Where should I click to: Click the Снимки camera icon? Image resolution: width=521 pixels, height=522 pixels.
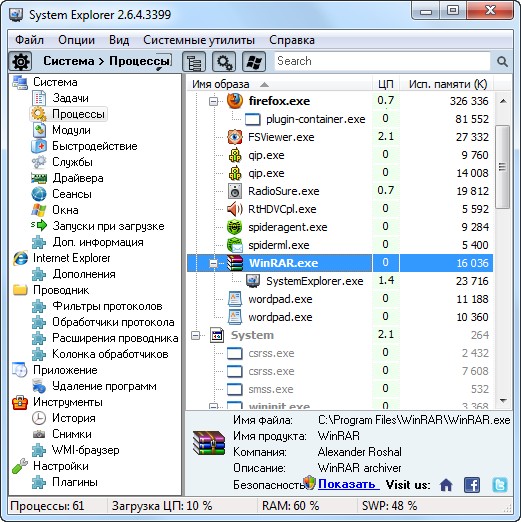(x=39, y=434)
